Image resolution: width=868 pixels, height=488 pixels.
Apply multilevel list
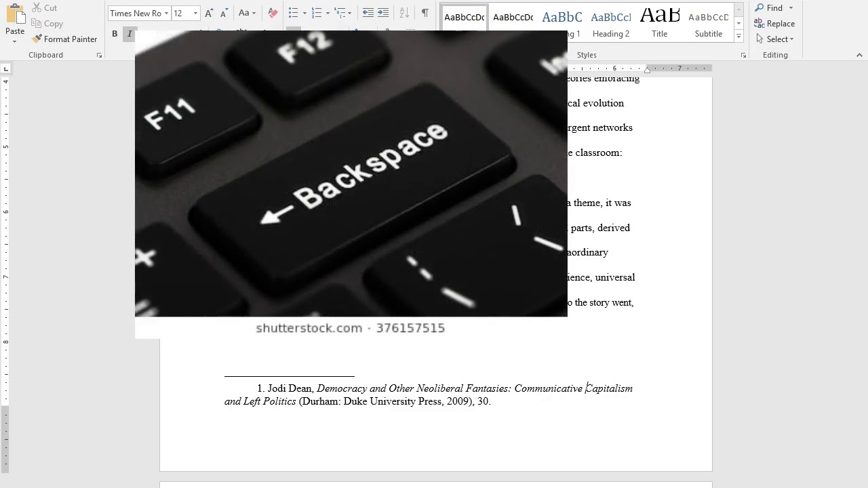(x=340, y=13)
